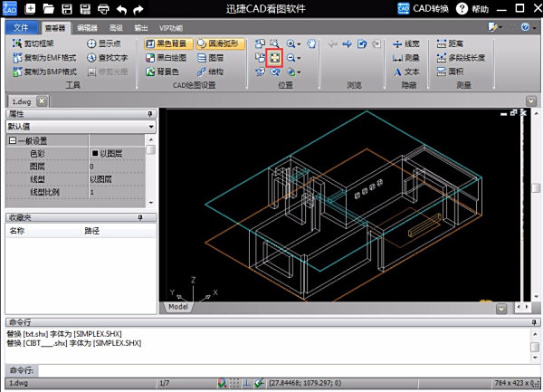543x392 pixels.
Task: Open 图层 layers dialog
Action: pyautogui.click(x=211, y=58)
